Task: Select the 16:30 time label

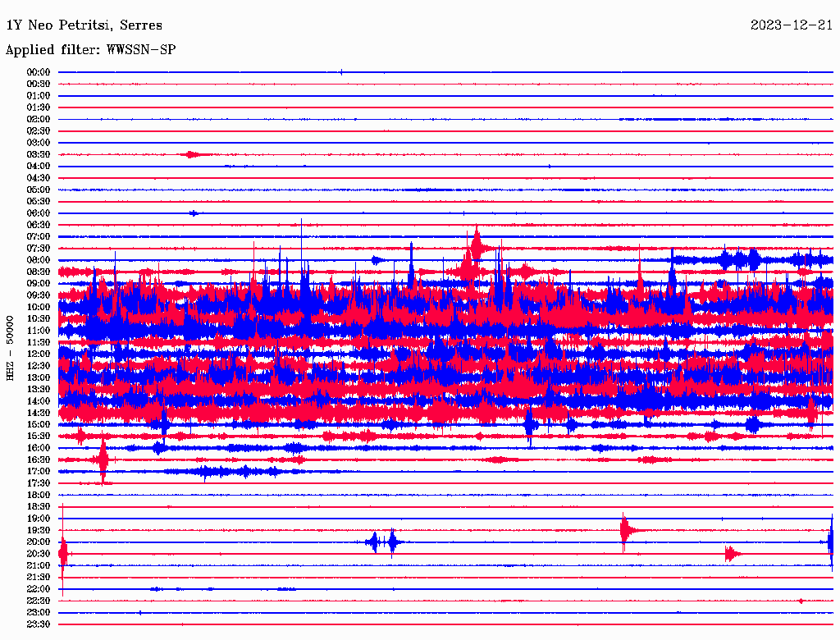Action: tap(39, 460)
